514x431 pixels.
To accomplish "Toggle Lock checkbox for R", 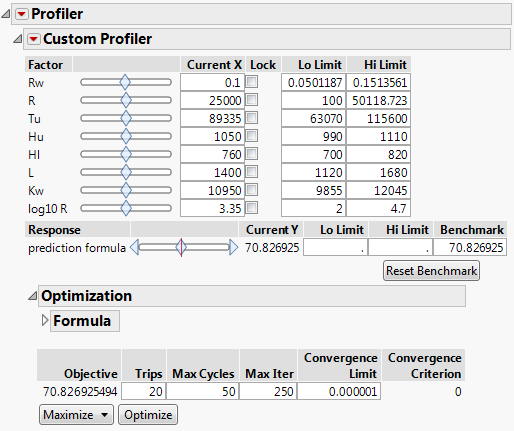I will pyautogui.click(x=252, y=100).
